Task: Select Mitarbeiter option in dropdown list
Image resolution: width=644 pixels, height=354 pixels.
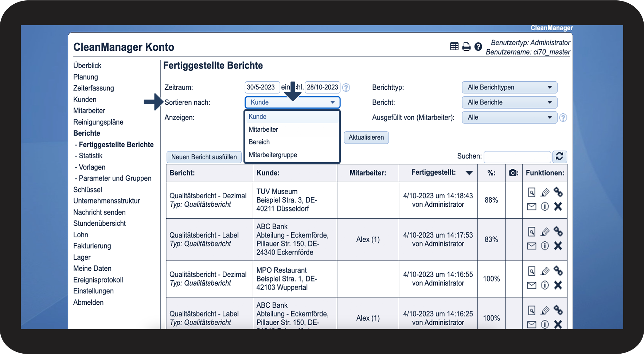Action: coord(292,129)
